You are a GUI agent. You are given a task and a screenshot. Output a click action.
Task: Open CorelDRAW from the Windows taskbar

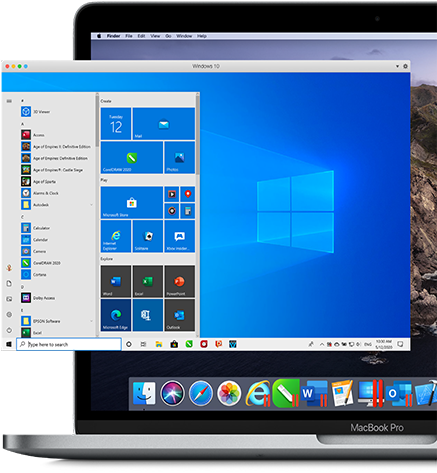click(189, 344)
